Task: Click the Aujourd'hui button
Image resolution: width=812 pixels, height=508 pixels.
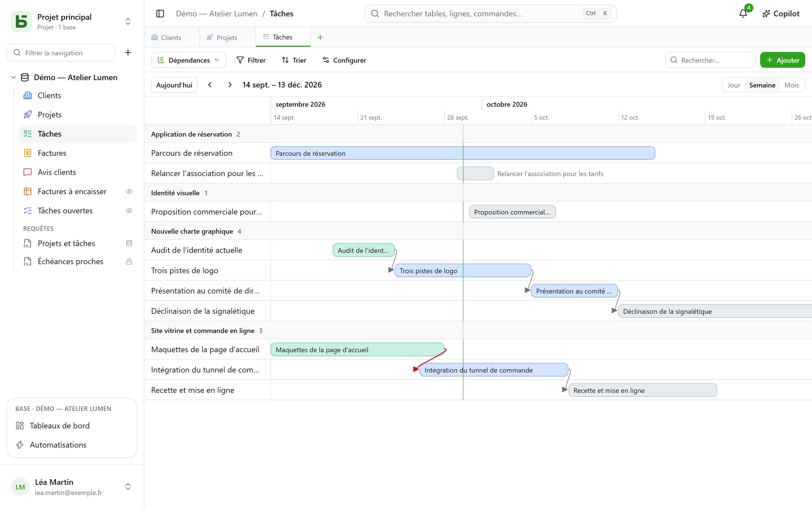Action: 174,85
